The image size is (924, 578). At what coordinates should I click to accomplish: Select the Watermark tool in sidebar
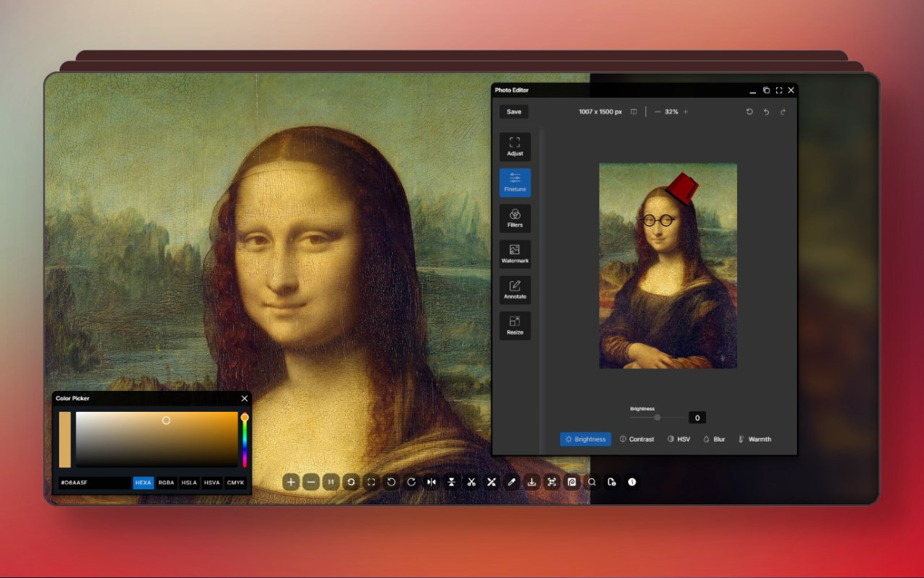pos(515,254)
